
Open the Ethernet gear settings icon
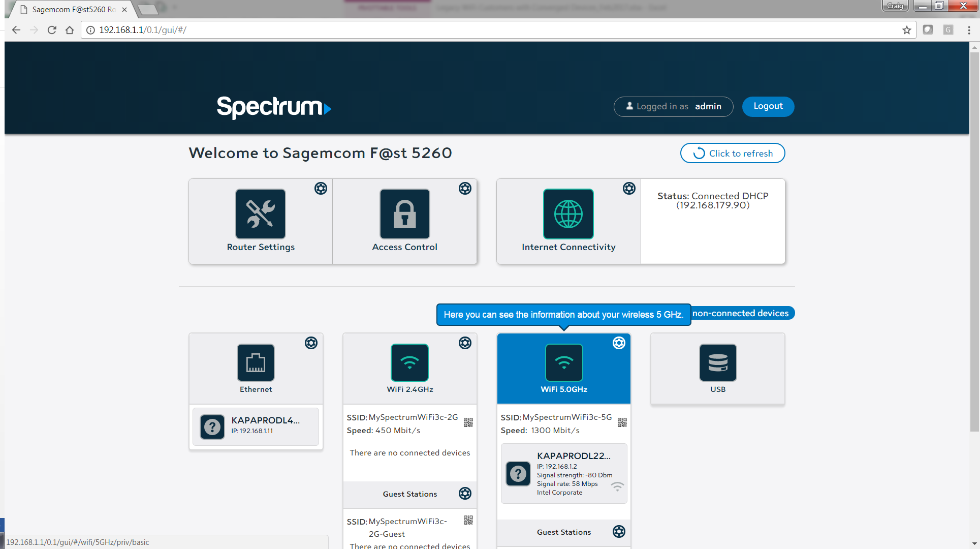coord(311,343)
